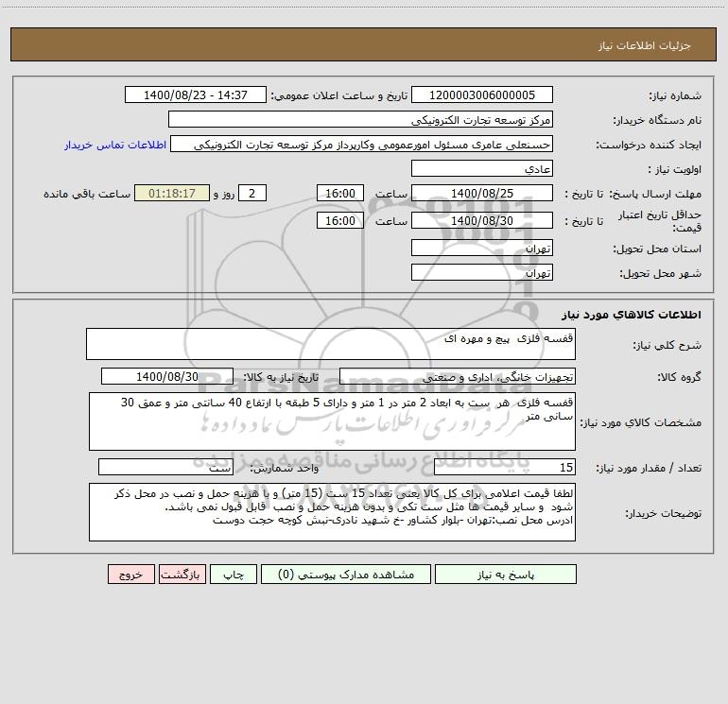Click the label شهر محل تحویل
728x704 pixels.
(x=661, y=274)
